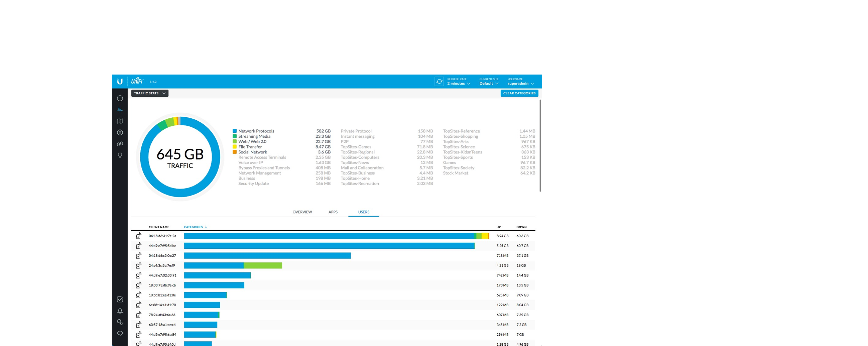Open the Alerts bell icon
Screen dimensions: 868x346
[x=120, y=311]
